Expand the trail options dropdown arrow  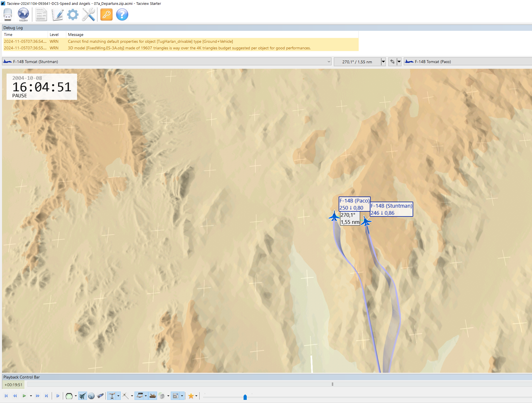pyautogui.click(x=132, y=396)
